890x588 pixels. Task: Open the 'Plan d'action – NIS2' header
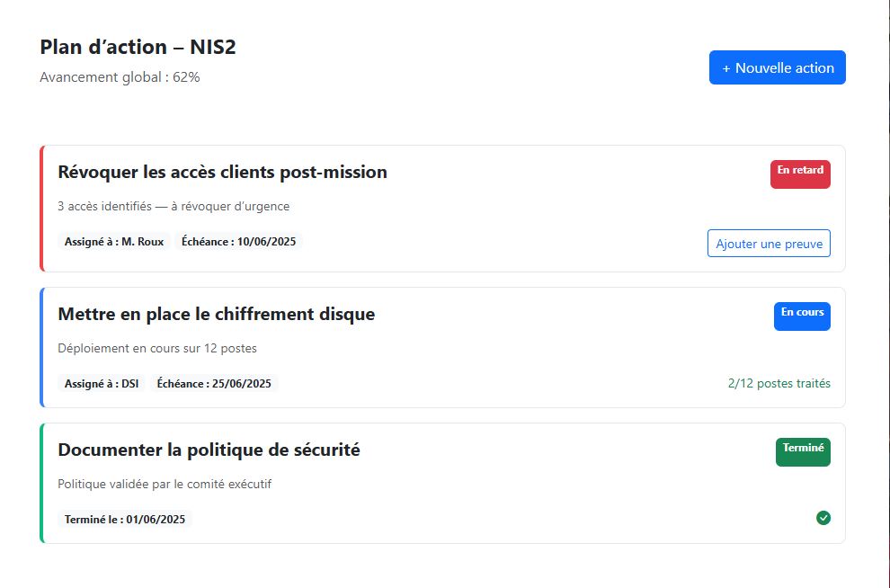click(137, 46)
